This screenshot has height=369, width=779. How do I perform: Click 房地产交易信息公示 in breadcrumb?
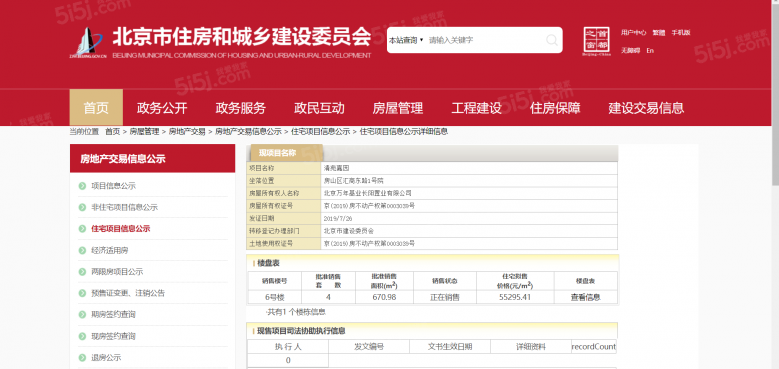pos(248,132)
